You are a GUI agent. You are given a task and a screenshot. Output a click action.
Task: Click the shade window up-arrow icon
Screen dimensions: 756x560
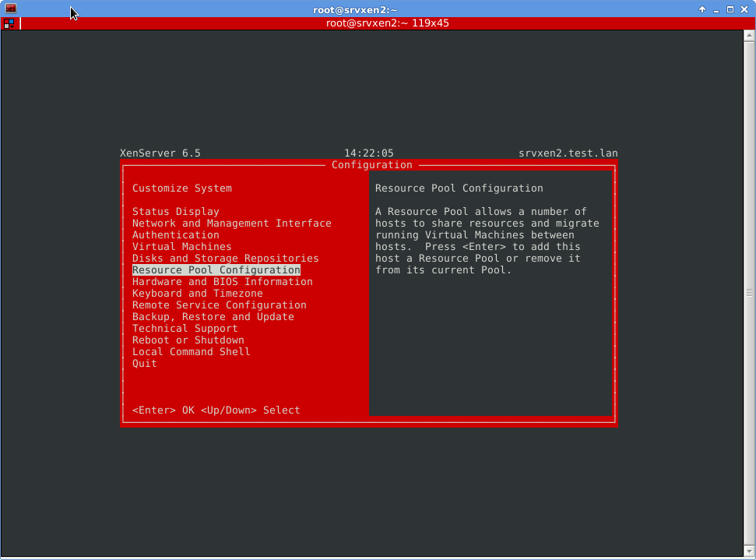702,9
